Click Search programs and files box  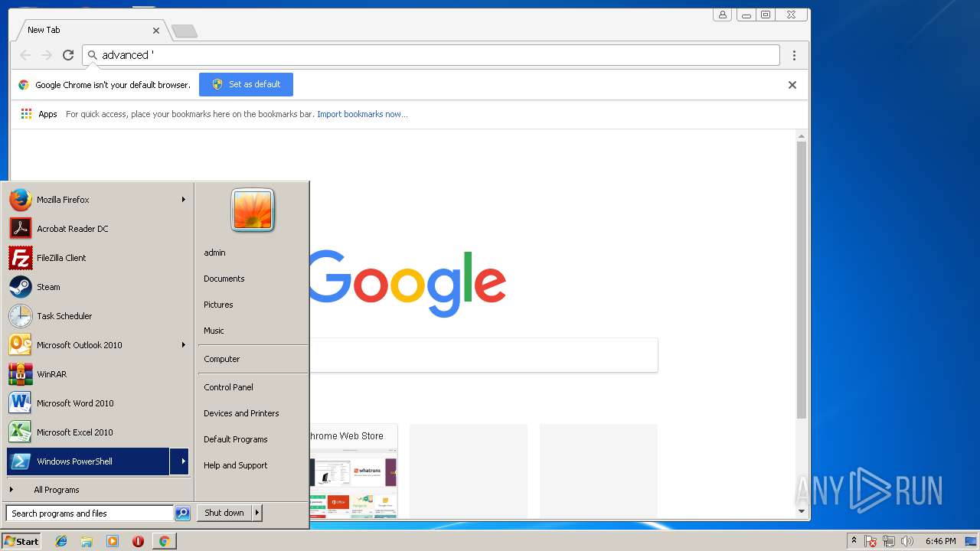pos(90,514)
